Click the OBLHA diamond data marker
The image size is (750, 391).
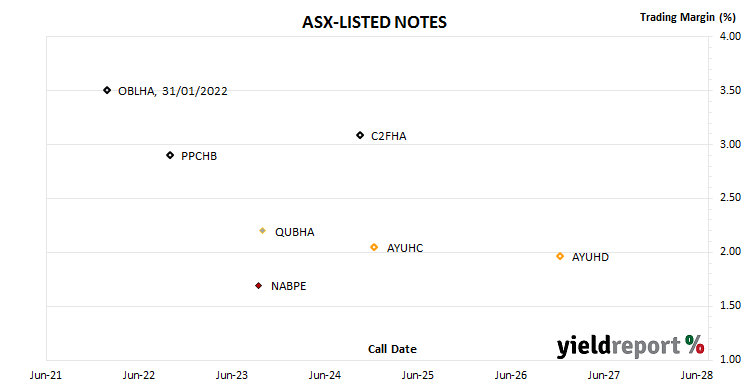pyautogui.click(x=107, y=90)
